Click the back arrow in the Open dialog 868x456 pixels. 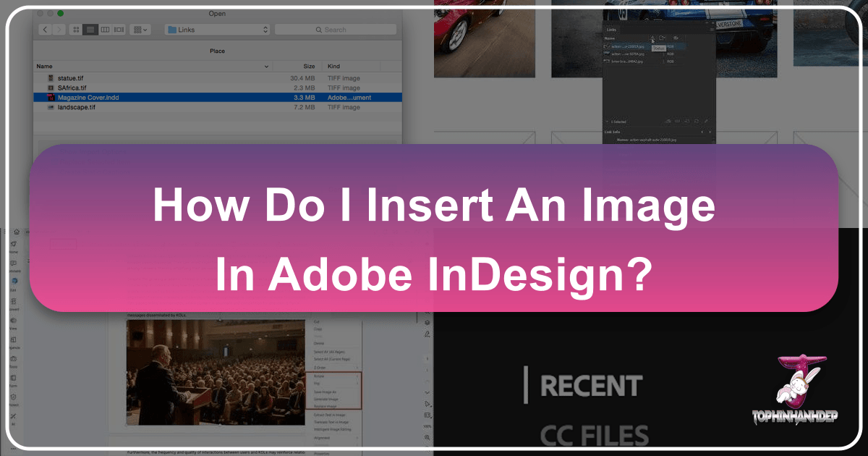(x=45, y=29)
